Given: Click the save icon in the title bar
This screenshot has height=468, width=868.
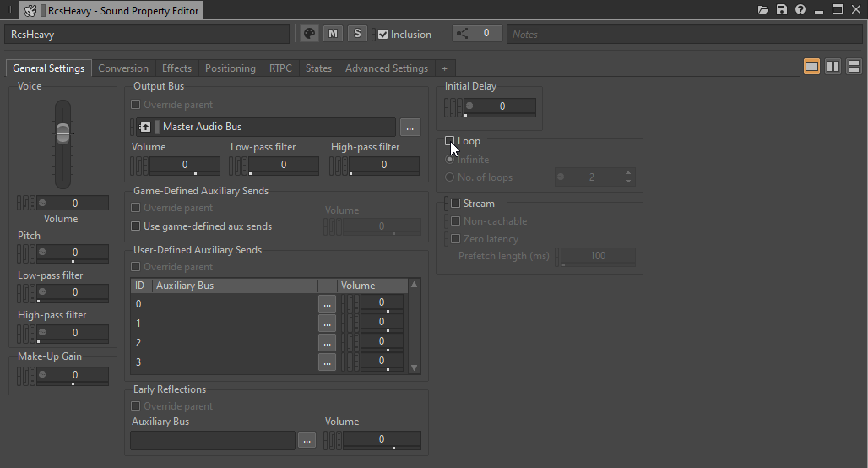Looking at the screenshot, I should (x=782, y=10).
